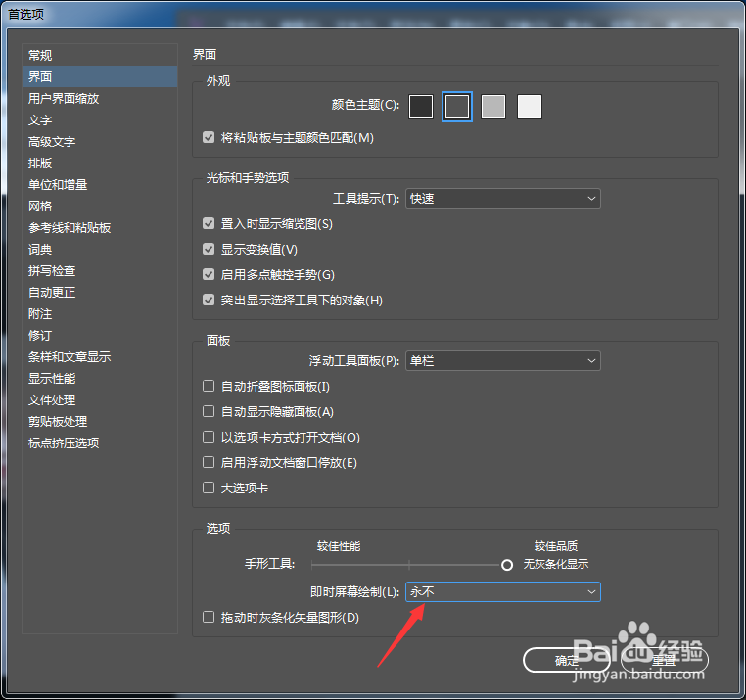
Task: Check 以选项卡方式打开文档 option
Action: click(209, 437)
